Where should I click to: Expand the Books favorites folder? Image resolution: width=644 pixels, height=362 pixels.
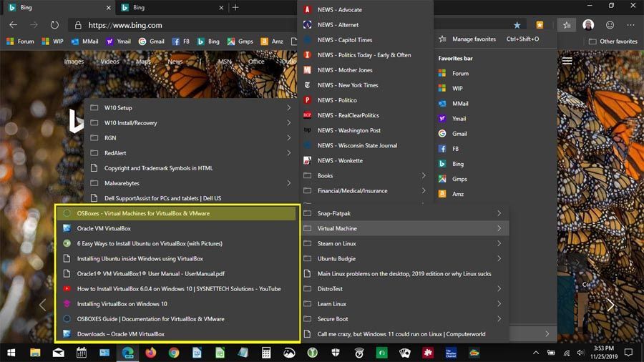(366, 176)
